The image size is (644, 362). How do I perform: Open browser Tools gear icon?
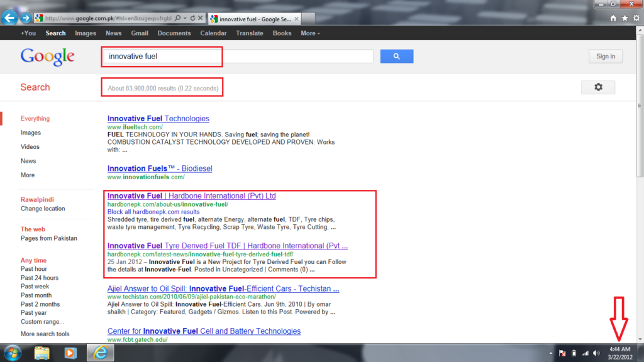pyautogui.click(x=636, y=18)
